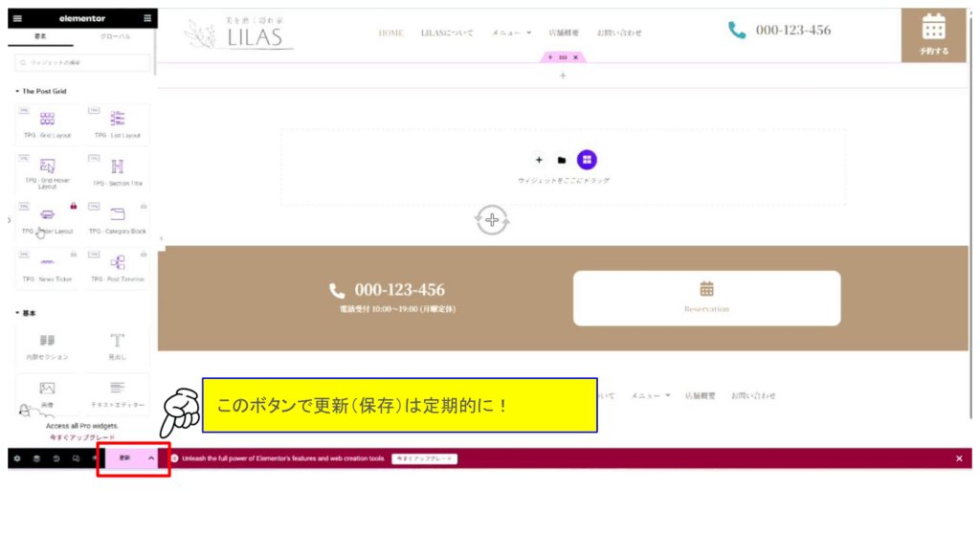Viewport: 980px width, 535px height.
Task: Select the TPG Category Block widget
Action: 118,220
